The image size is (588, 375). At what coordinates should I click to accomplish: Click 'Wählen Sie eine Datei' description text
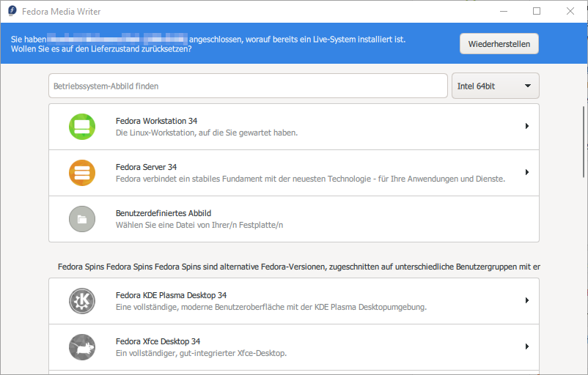tap(199, 225)
